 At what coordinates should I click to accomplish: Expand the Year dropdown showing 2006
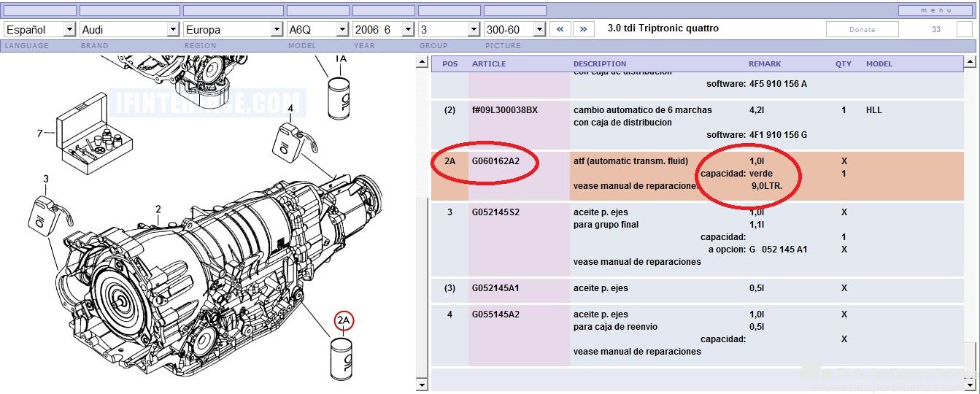click(383, 29)
